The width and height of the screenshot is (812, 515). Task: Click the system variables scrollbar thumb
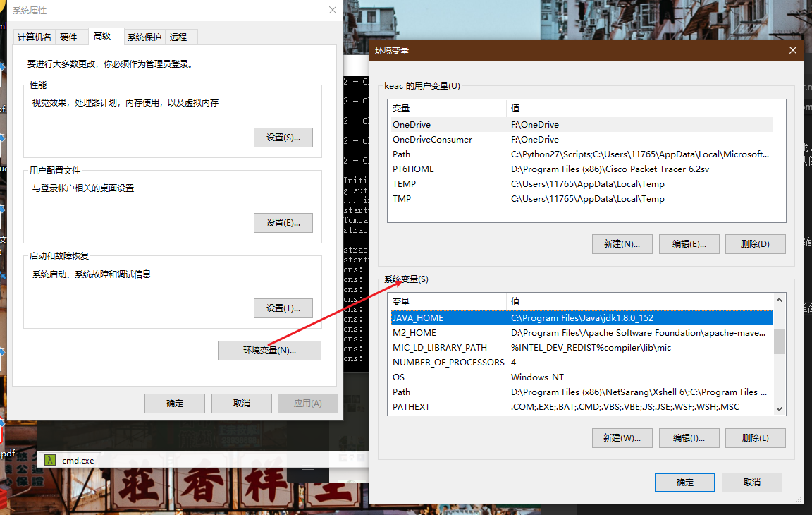pos(779,341)
